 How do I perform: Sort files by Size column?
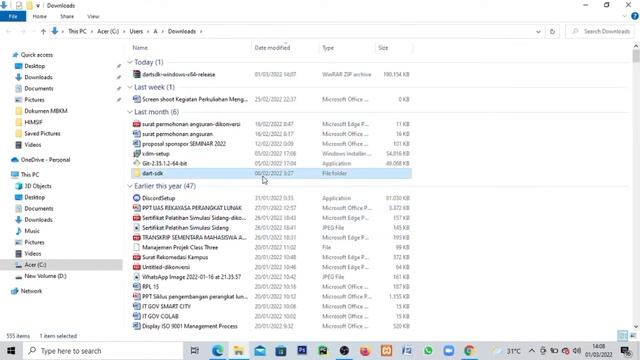(383, 48)
